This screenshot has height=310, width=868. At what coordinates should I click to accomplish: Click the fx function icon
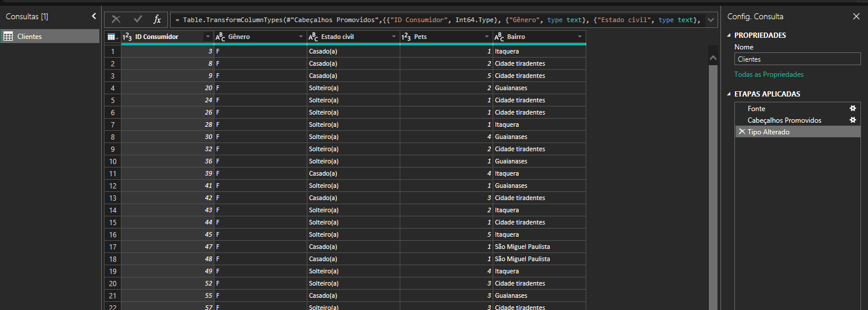tap(157, 20)
